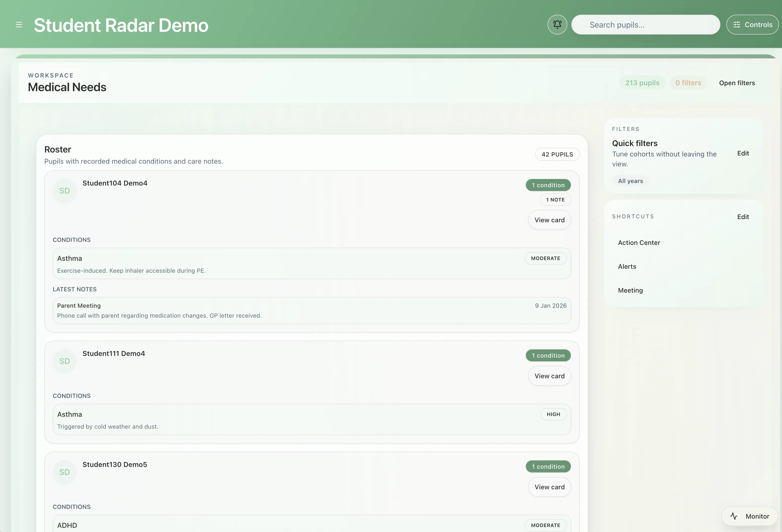Click Student130 Demo5 SD avatar
The height and width of the screenshot is (532, 782).
pyautogui.click(x=65, y=472)
